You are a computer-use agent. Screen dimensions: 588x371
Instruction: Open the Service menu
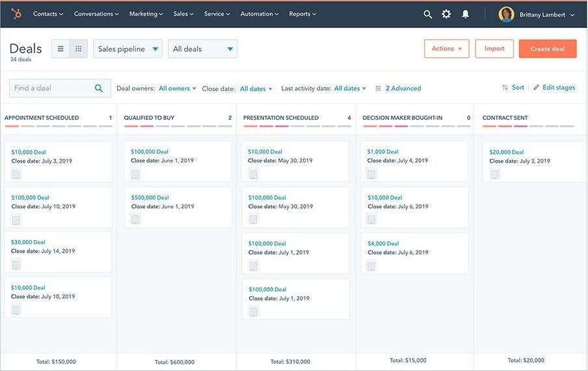pos(217,14)
